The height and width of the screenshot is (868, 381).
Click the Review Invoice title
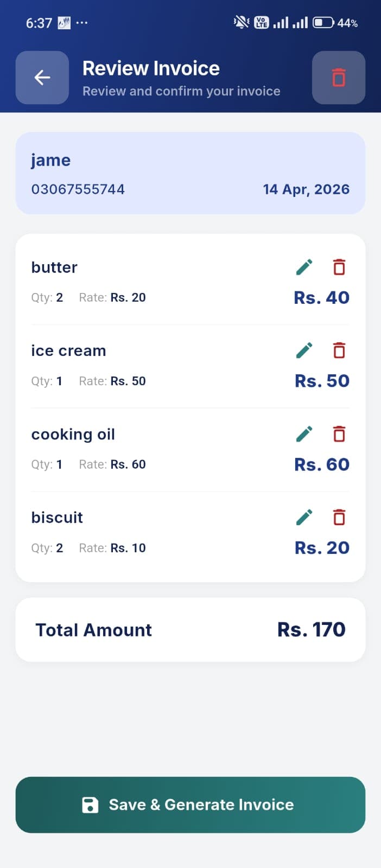[151, 68]
